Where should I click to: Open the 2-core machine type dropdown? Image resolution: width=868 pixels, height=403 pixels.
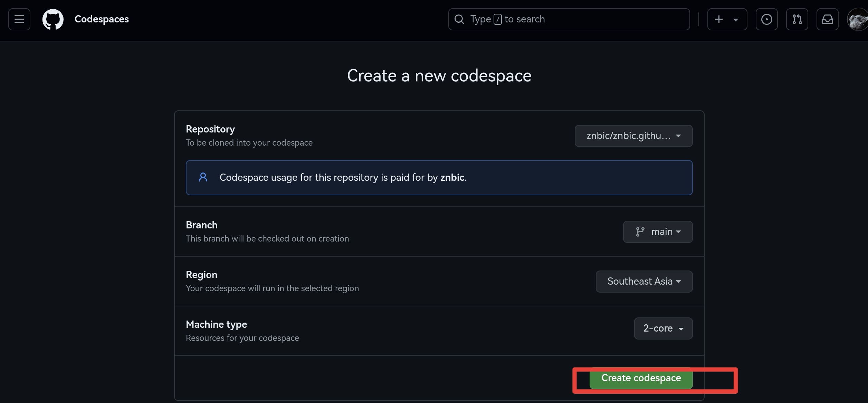pos(663,328)
